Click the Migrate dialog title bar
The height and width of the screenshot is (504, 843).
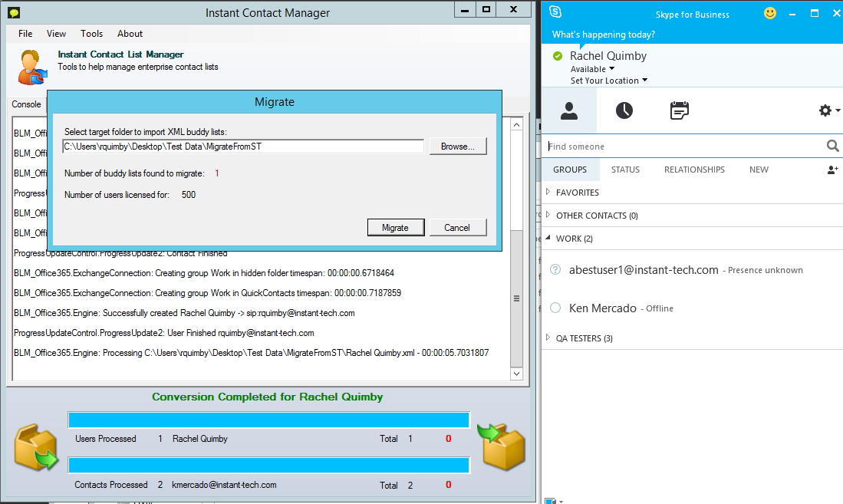[275, 102]
